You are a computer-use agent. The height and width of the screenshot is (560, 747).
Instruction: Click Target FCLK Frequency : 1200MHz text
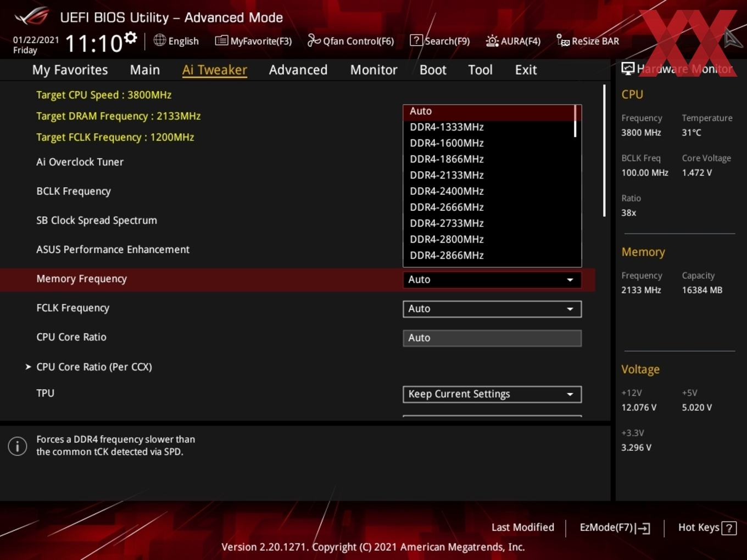pos(115,137)
